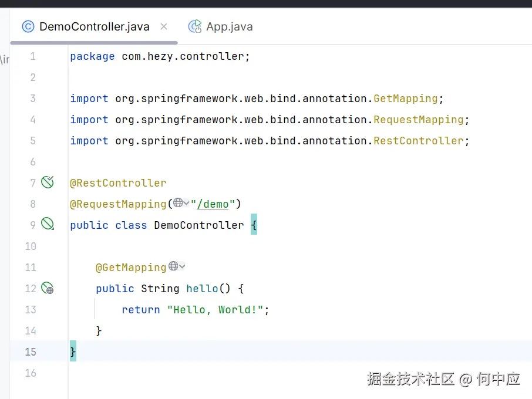Click line number 15 in the gutter

coord(31,352)
